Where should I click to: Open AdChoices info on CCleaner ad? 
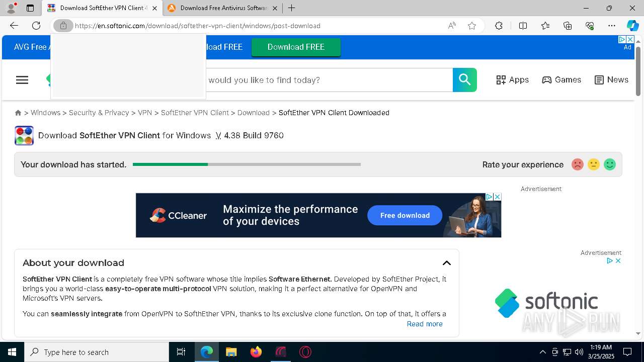[x=489, y=197]
